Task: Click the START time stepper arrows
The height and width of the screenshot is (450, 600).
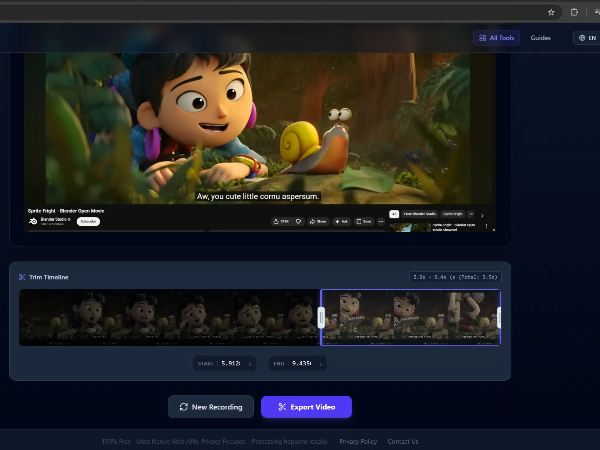Action: click(250, 364)
